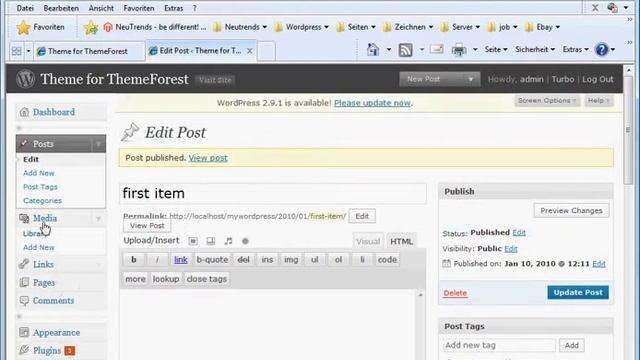Click the link quicktag button
The image size is (640, 360).
coord(181,260)
